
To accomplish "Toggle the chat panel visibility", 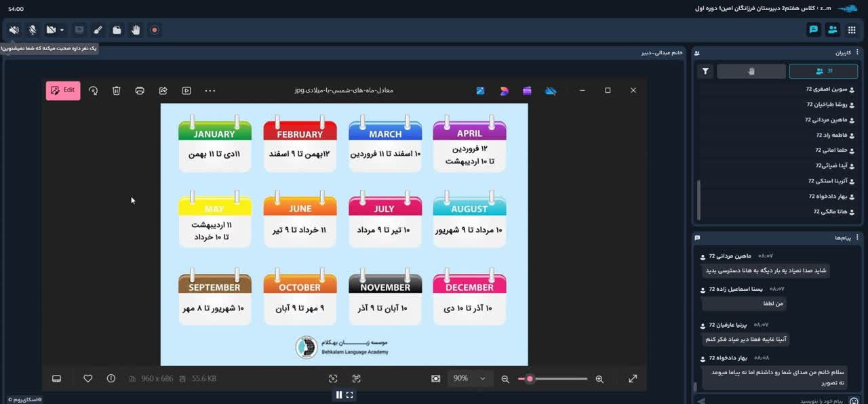I will tap(813, 30).
